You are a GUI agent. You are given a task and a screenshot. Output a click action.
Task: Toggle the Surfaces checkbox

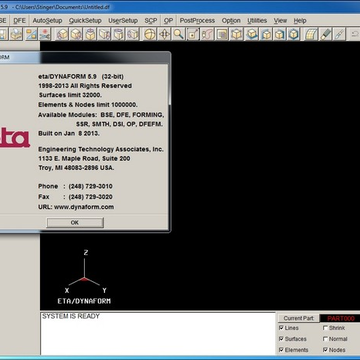tap(281, 339)
